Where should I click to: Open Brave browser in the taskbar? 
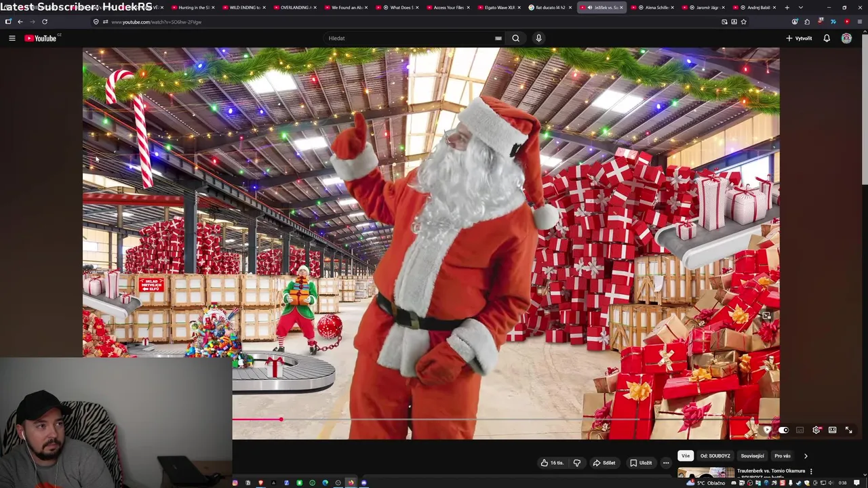point(260,483)
